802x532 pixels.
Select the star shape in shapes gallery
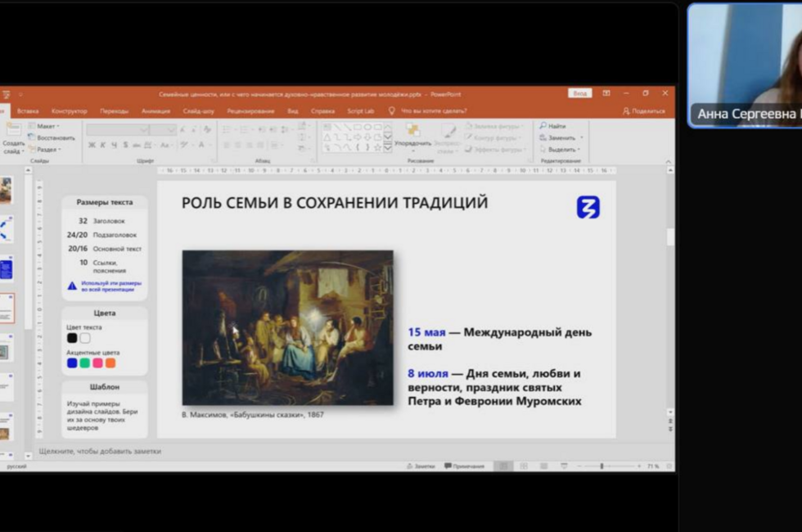[x=377, y=147]
